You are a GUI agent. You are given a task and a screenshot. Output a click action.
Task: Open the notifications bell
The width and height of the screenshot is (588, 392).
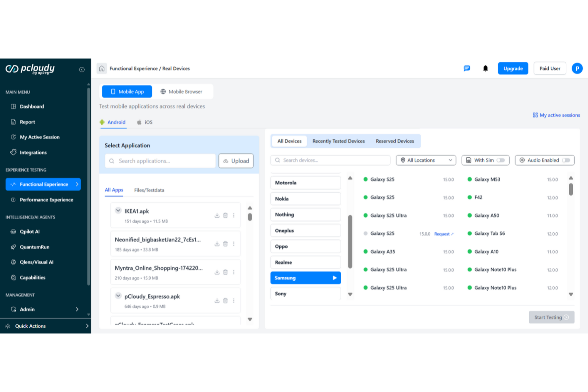click(x=485, y=68)
